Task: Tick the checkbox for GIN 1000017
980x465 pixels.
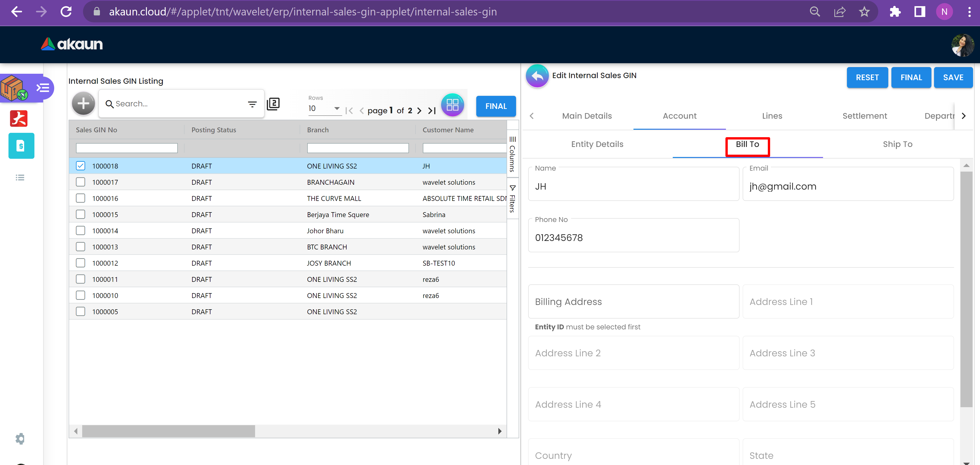Action: point(80,182)
